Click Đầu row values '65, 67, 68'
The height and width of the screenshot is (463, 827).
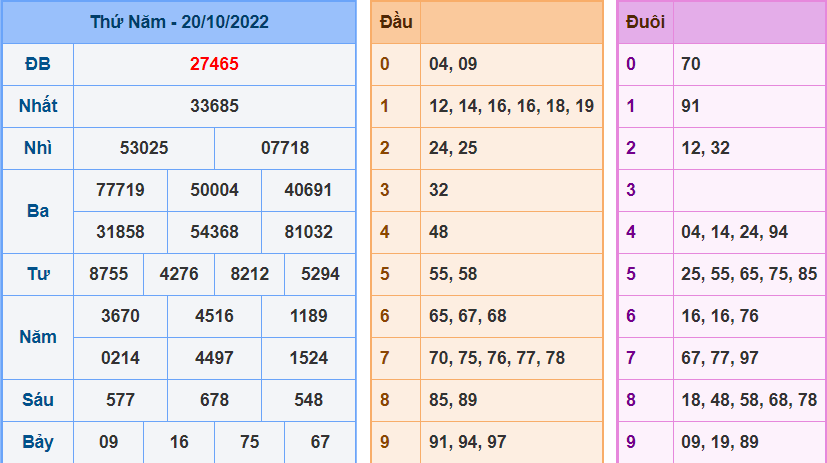pyautogui.click(x=468, y=316)
